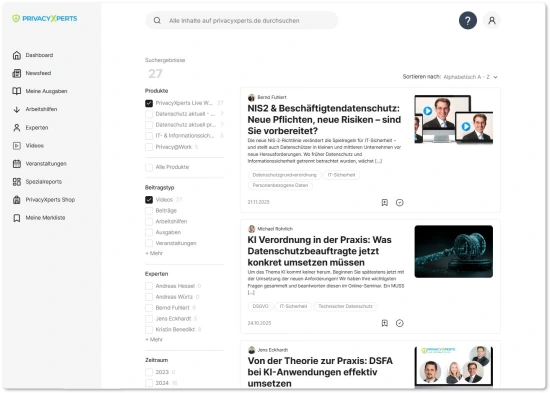
Task: Click Jens Eckhardt author avatar on third card
Action: 251,350
